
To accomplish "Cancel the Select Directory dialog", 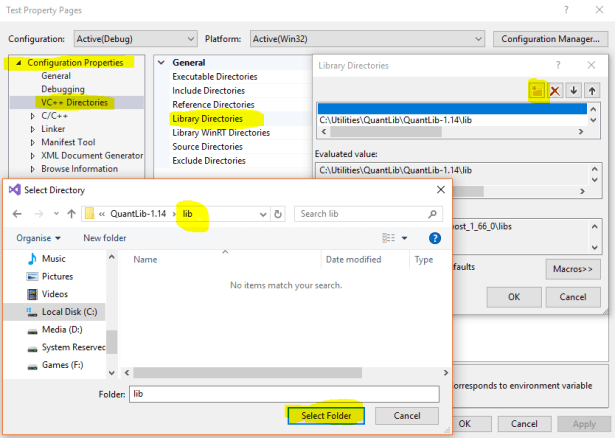I will coord(407,416).
